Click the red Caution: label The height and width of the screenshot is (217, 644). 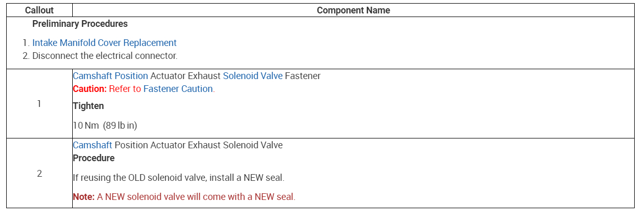tap(90, 89)
